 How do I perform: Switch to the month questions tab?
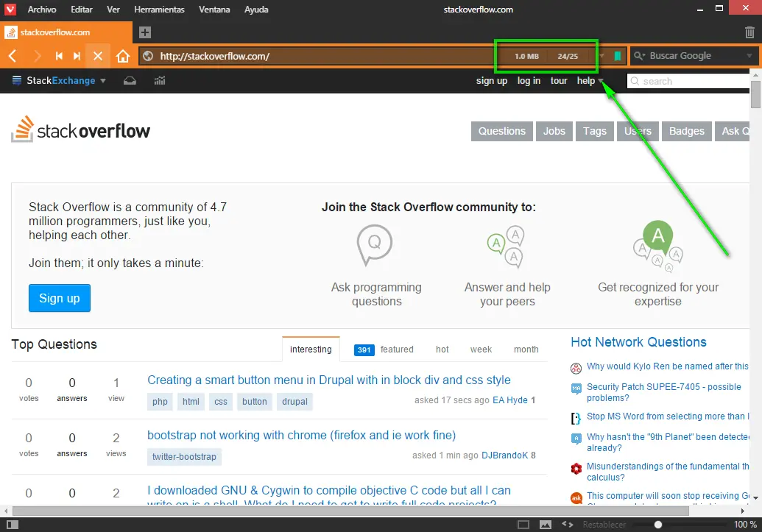tap(526, 350)
